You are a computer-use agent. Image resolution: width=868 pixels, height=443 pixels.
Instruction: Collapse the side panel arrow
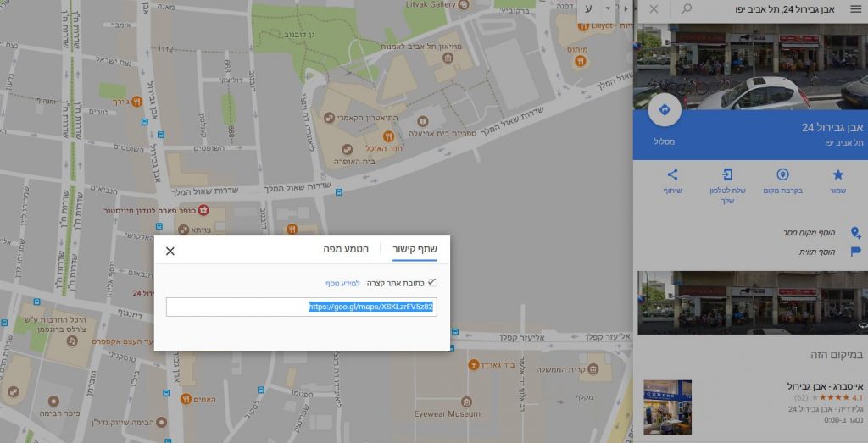(x=626, y=8)
